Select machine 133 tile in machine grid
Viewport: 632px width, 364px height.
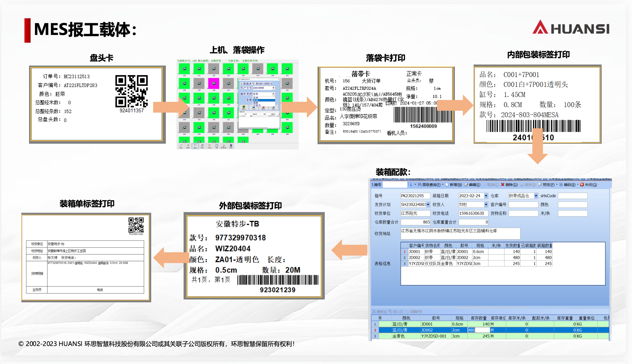[228, 69]
